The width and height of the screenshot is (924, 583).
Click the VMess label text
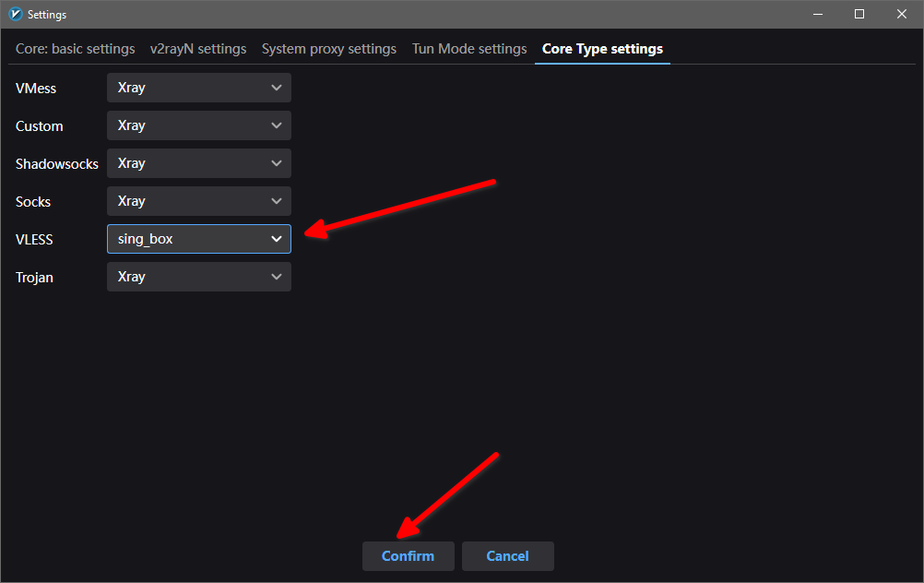(36, 89)
